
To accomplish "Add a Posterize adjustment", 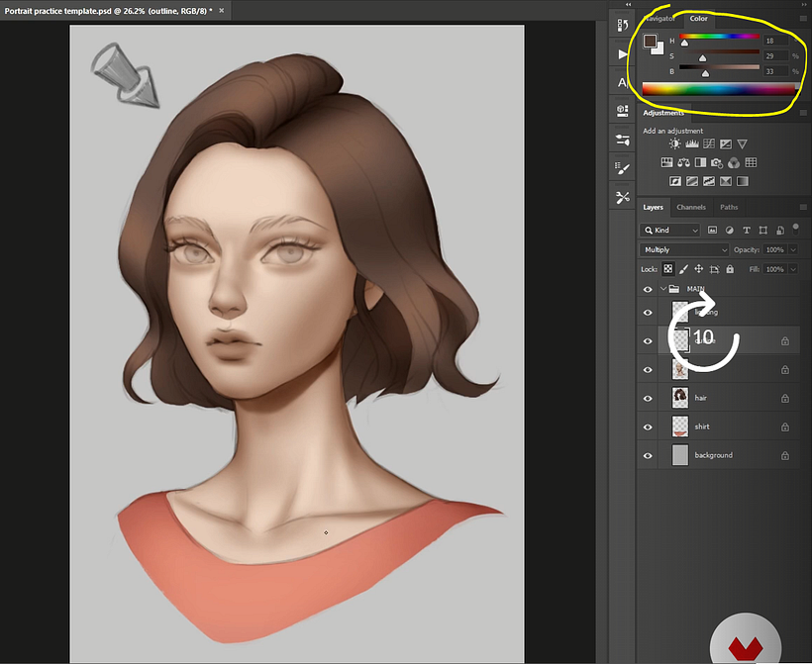I will [x=692, y=181].
